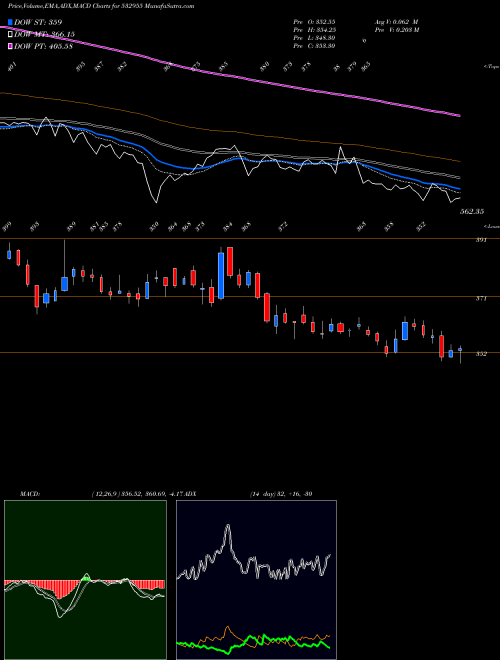Click the last candlestick on the right
Viewport: 500px width, 660px height.
coord(460,350)
